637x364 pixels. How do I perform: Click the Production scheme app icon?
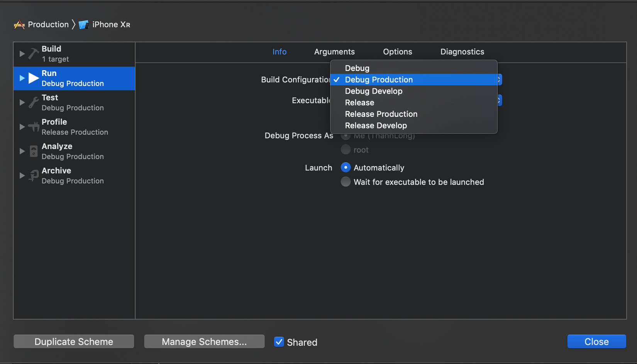tap(19, 25)
